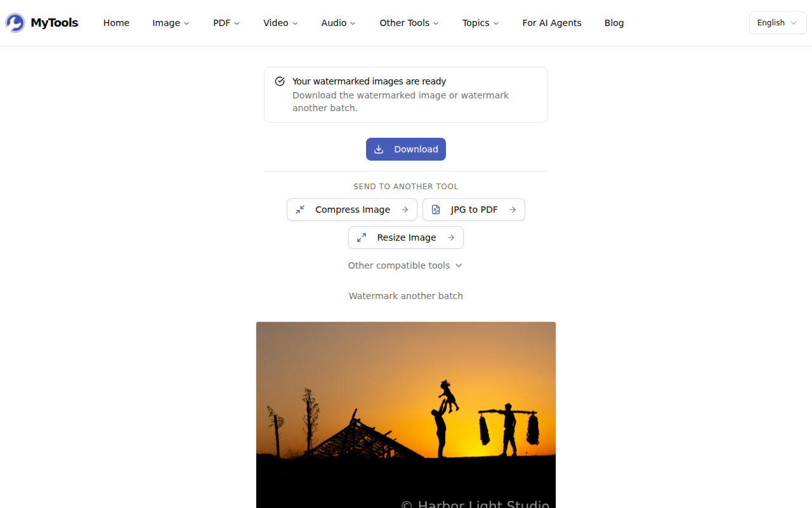Click the MyTools wrench logo icon
Screen dimensions: 812x508
click(x=15, y=23)
